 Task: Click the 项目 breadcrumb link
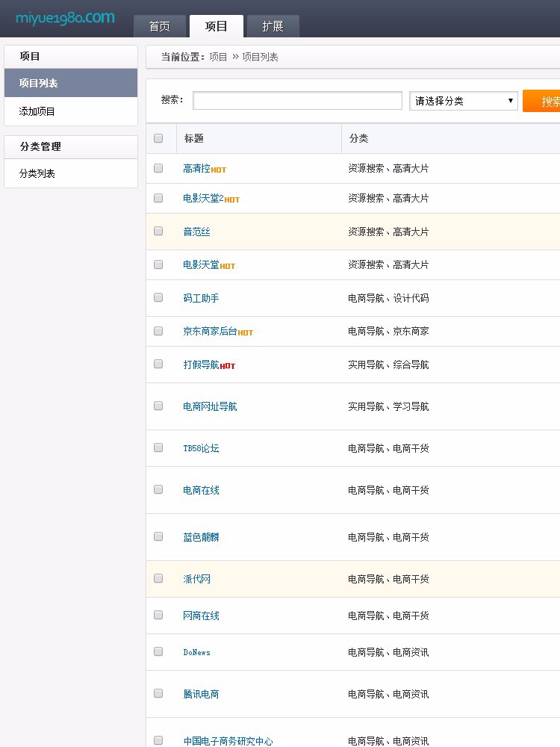[218, 58]
